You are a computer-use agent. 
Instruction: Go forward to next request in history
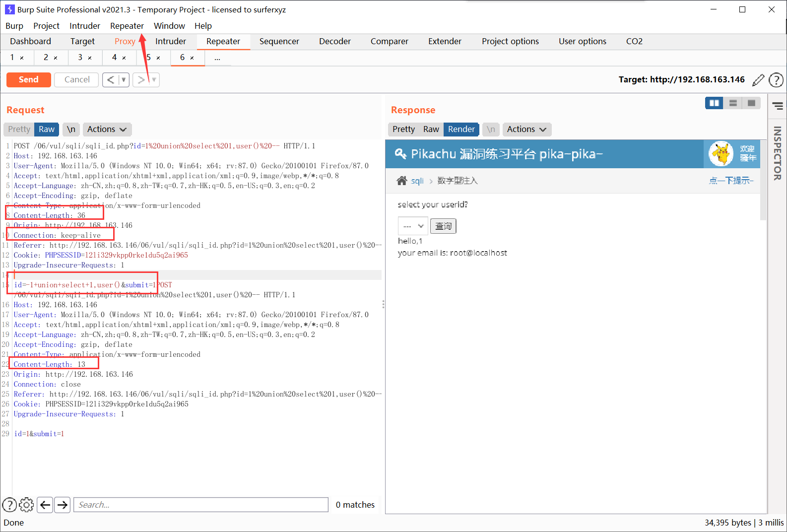[141, 79]
